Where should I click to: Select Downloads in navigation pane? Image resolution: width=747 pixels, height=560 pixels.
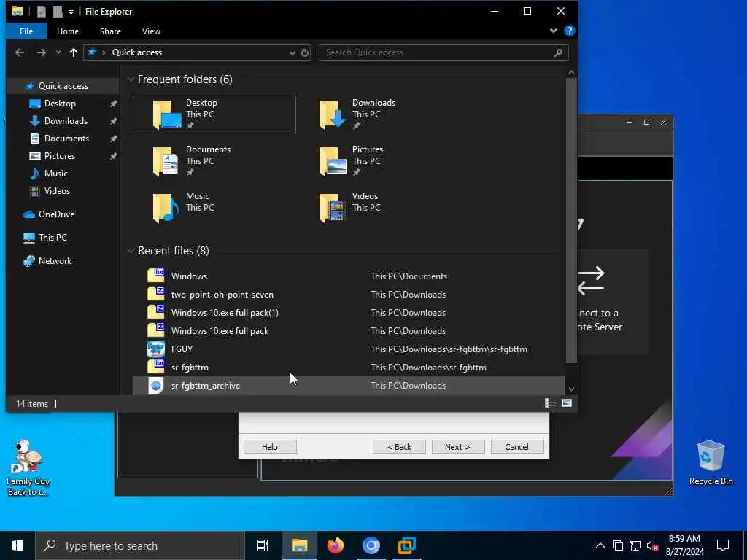click(66, 121)
